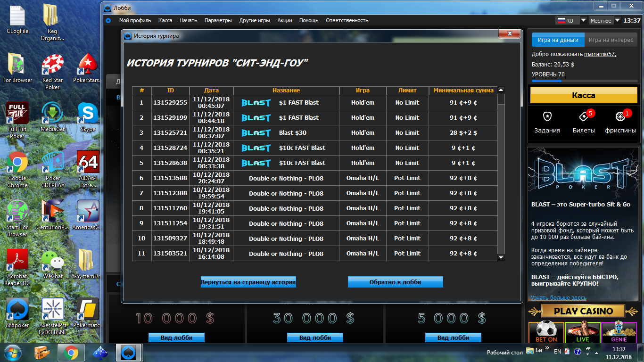
Task: Open the Касса menu
Action: point(165,20)
